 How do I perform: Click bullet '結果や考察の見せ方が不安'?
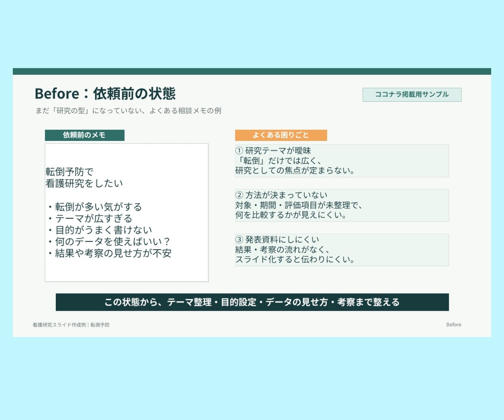109,253
